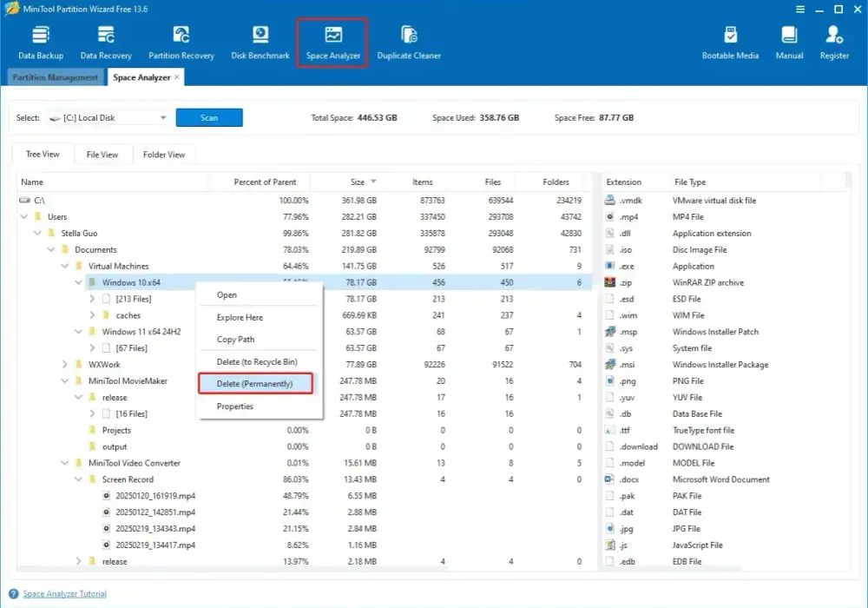Sort by the Extension column header
This screenshot has height=608, width=868.
[635, 182]
